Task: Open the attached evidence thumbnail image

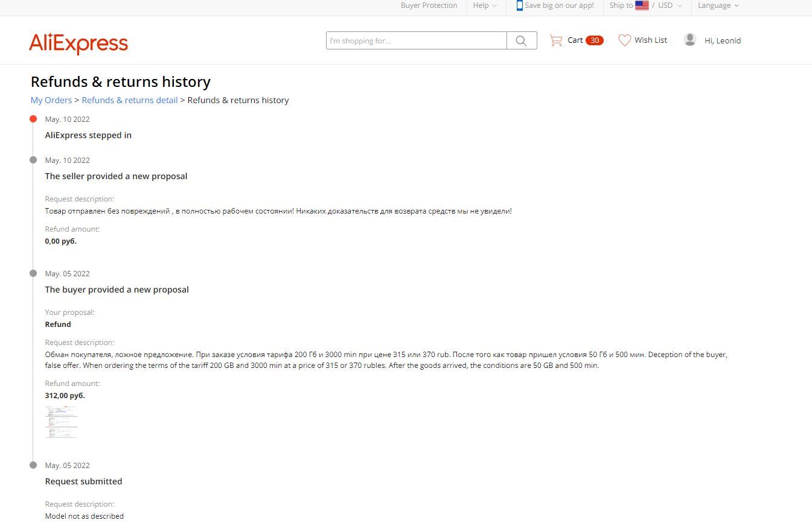Action: pos(62,422)
